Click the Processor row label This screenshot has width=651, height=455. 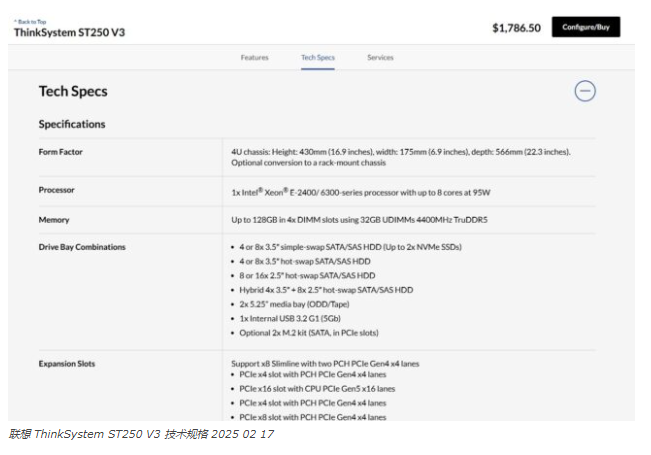(x=56, y=190)
